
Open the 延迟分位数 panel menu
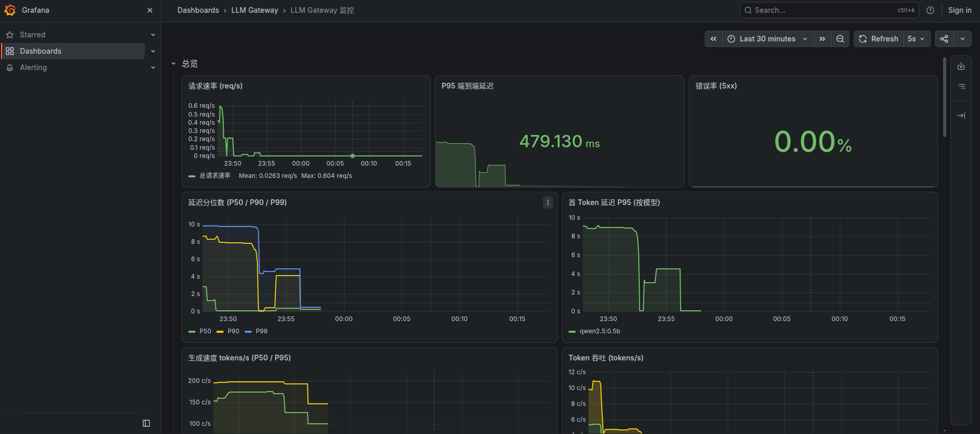pos(548,202)
